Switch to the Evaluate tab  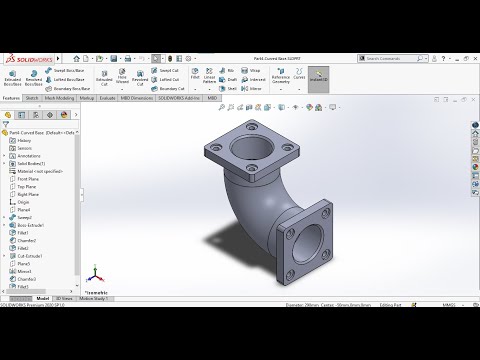(x=107, y=98)
